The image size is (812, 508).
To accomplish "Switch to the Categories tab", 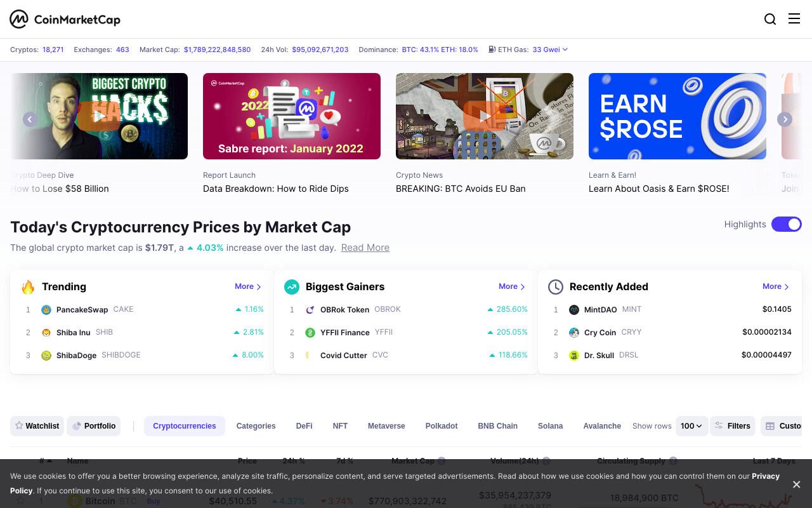I will click(256, 426).
